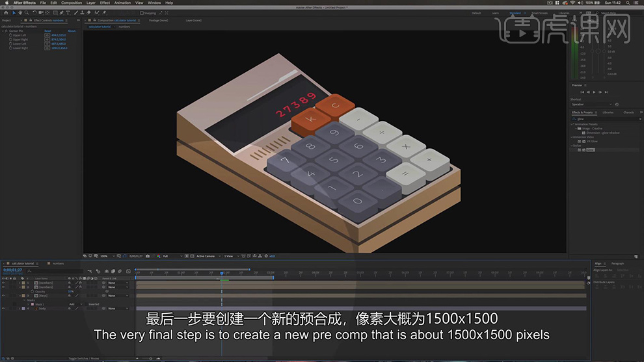Select the Type text tool

click(68, 13)
